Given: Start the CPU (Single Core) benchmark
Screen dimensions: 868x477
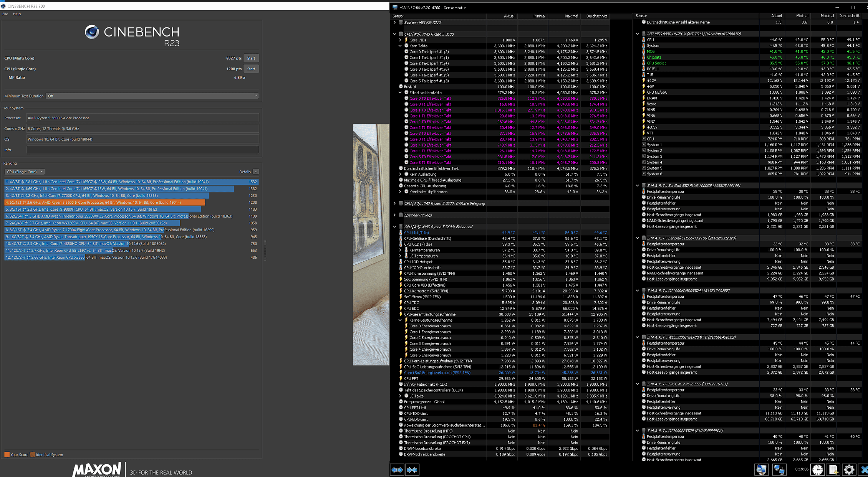Looking at the screenshot, I should click(x=251, y=69).
